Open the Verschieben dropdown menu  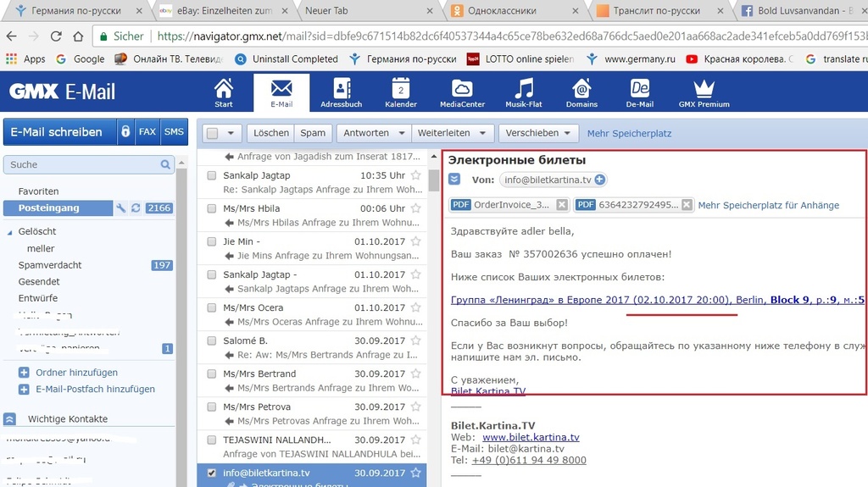coord(539,133)
